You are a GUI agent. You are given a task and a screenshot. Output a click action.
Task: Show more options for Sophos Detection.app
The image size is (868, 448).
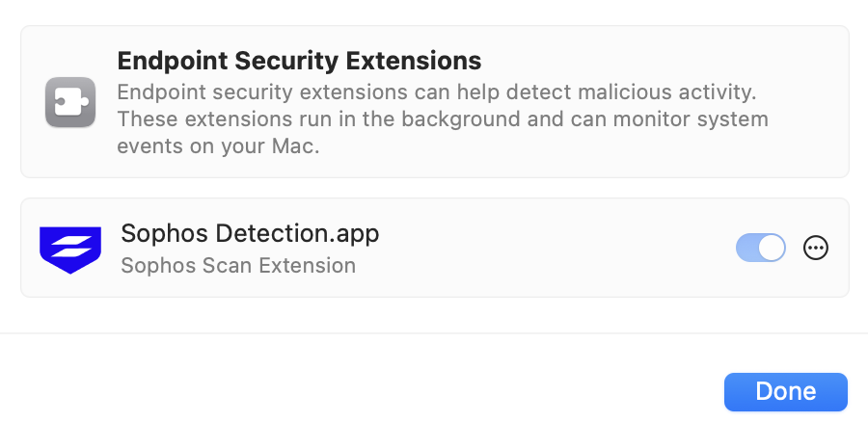[x=816, y=249]
